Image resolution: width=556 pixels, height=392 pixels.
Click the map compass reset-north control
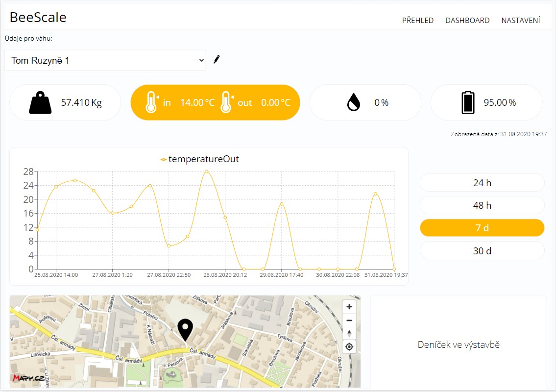(x=349, y=333)
